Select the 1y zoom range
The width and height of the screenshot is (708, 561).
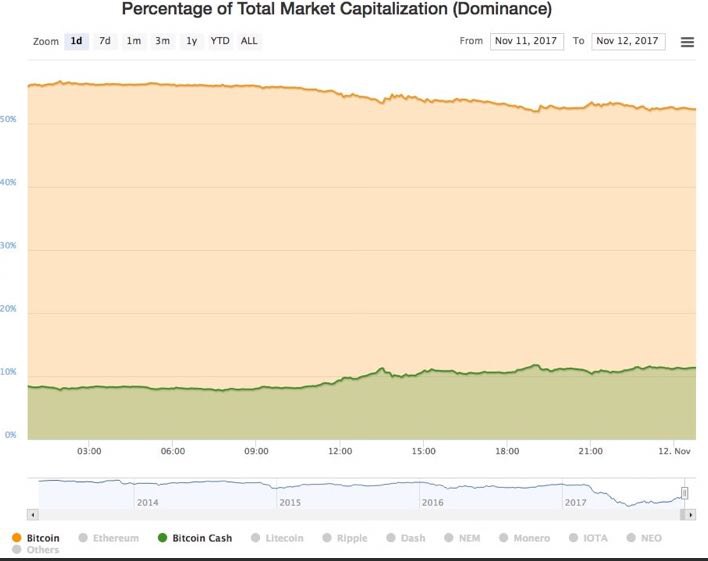(x=191, y=41)
